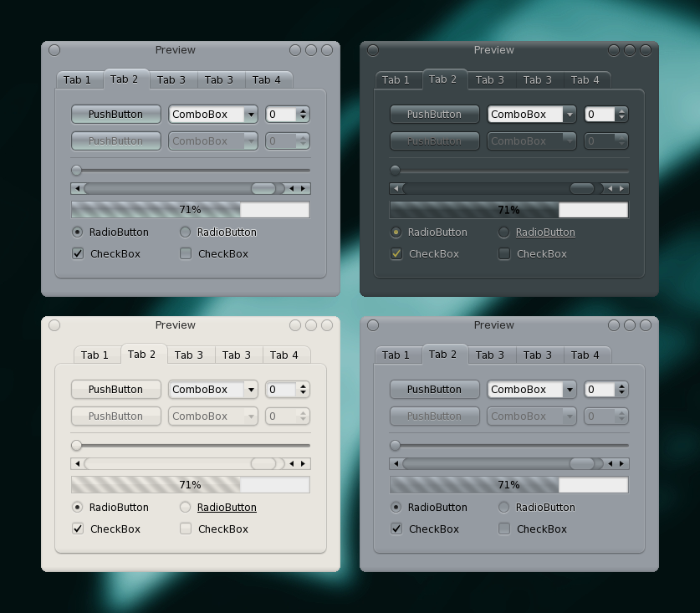The height and width of the screenshot is (613, 700).
Task: Click left scrollbar arrow in dark window
Action: pos(396,189)
